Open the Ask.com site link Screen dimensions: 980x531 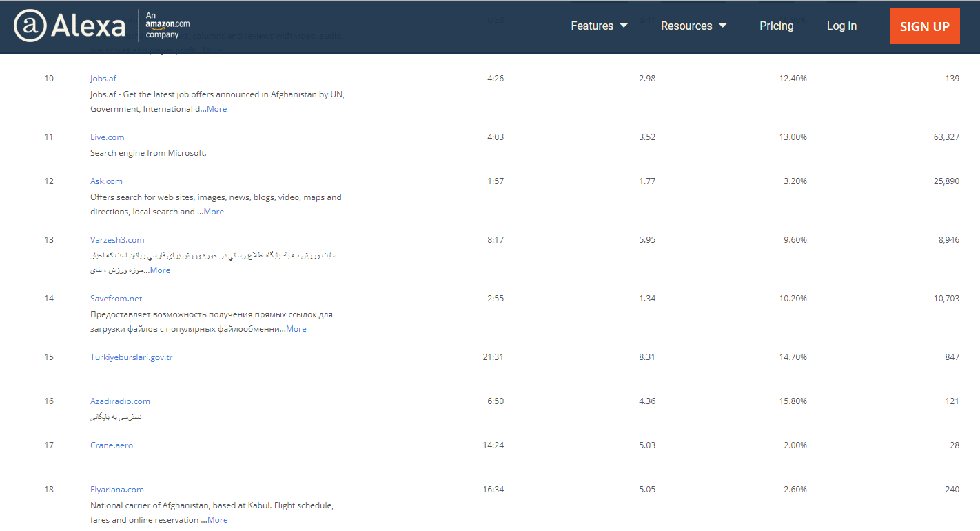tap(106, 181)
